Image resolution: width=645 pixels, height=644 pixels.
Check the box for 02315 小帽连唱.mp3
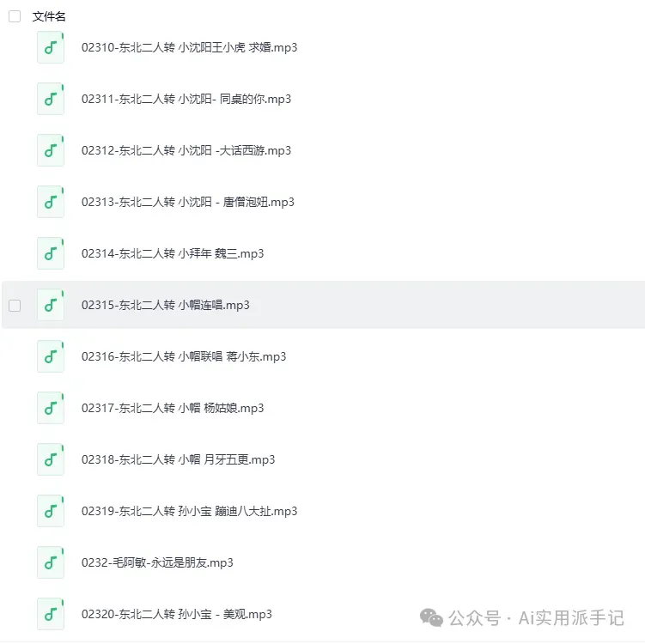pyautogui.click(x=15, y=306)
